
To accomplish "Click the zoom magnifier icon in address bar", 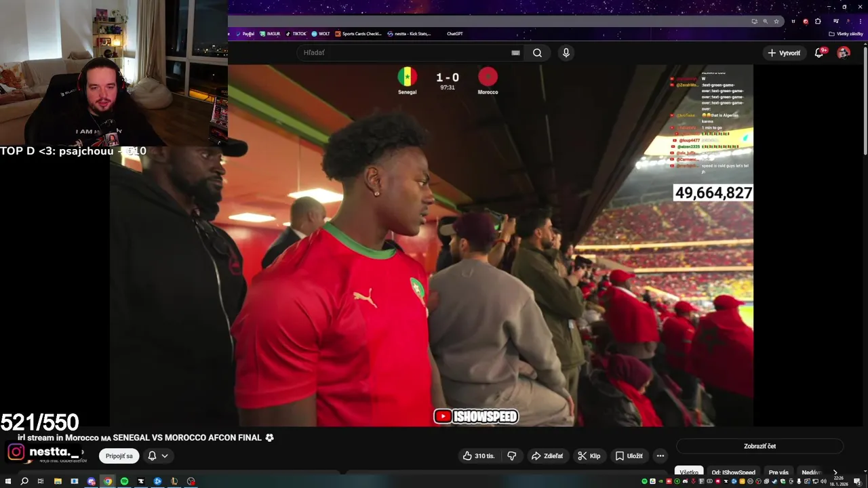I will click(766, 22).
